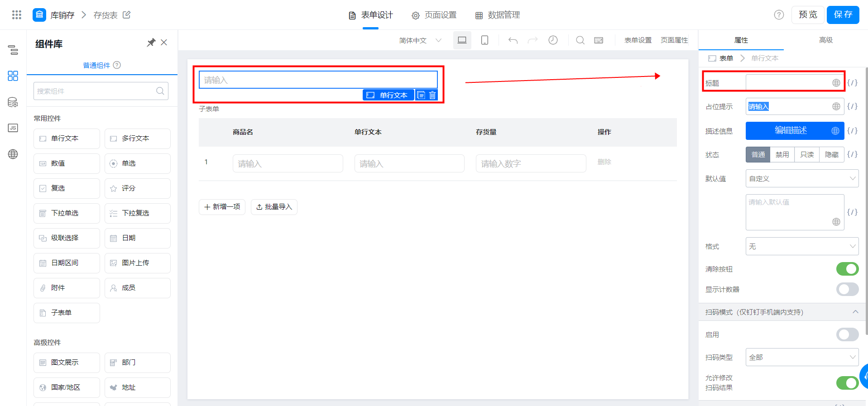Image resolution: width=868 pixels, height=406 pixels.
Task: Unpin the 组件库 panel
Action: coord(151,43)
